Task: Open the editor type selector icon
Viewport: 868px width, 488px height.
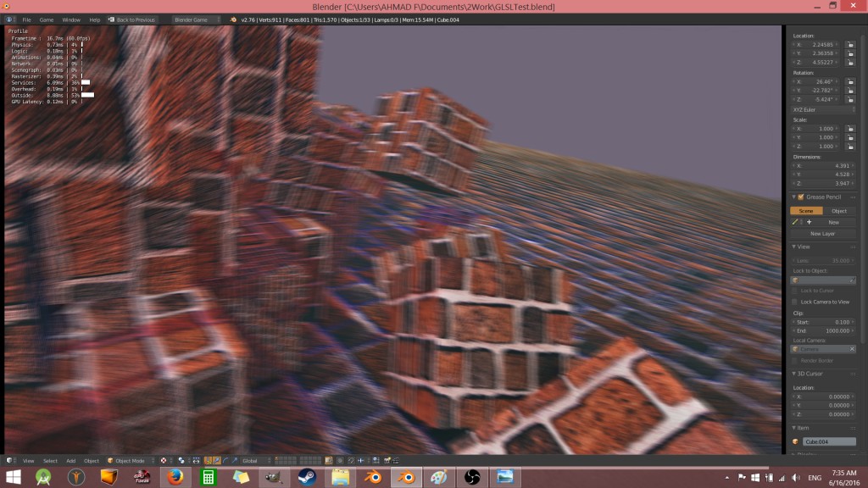Action: coord(8,461)
